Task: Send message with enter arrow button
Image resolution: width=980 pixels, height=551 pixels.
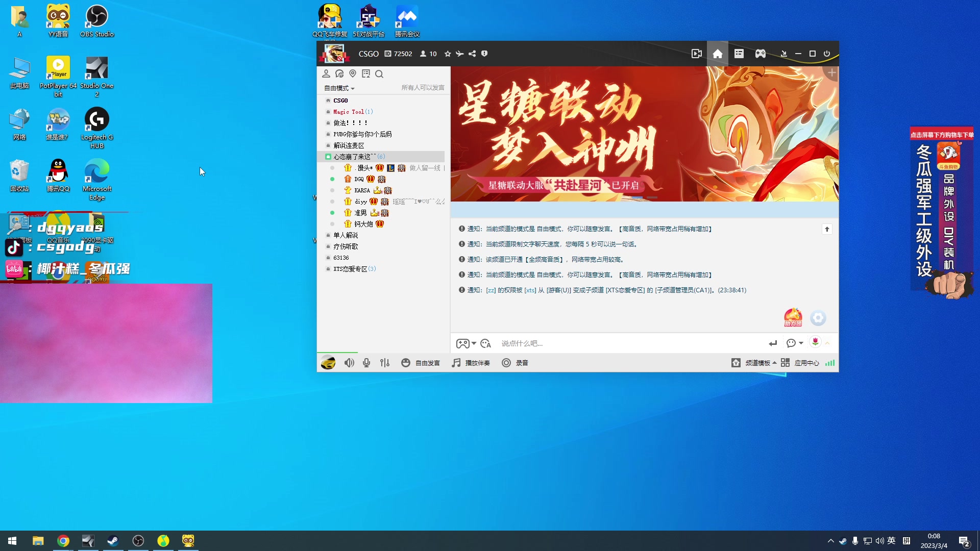Action: 773,343
